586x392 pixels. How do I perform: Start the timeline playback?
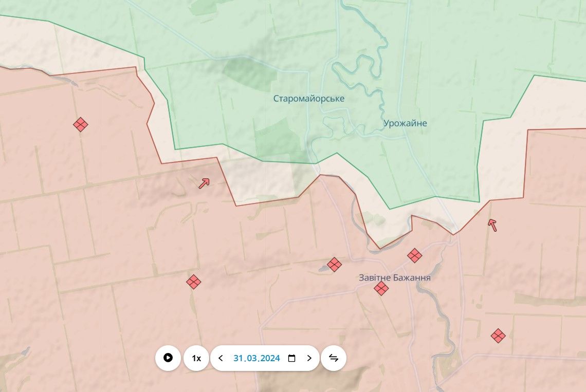(168, 358)
